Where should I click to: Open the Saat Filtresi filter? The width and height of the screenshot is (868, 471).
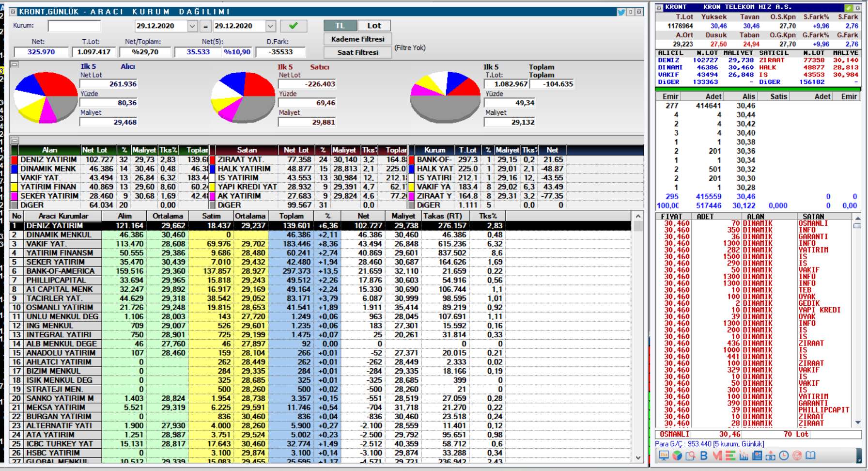(x=357, y=52)
